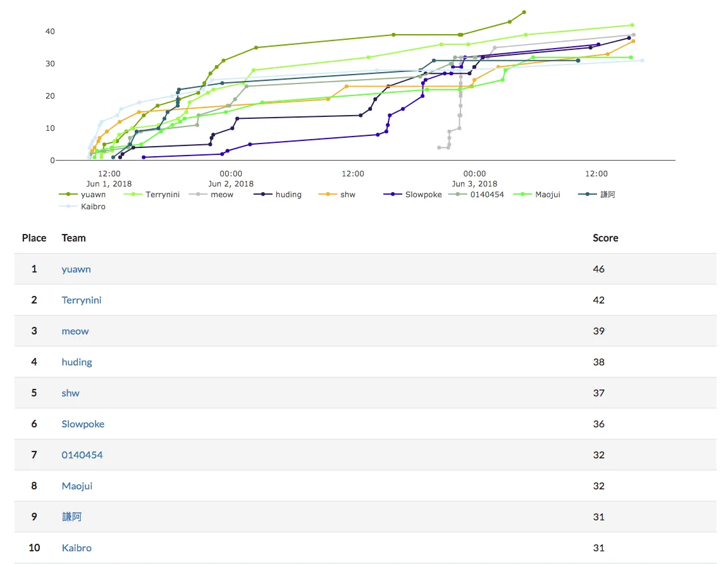Toggle huding series in chart legend

coord(278,195)
